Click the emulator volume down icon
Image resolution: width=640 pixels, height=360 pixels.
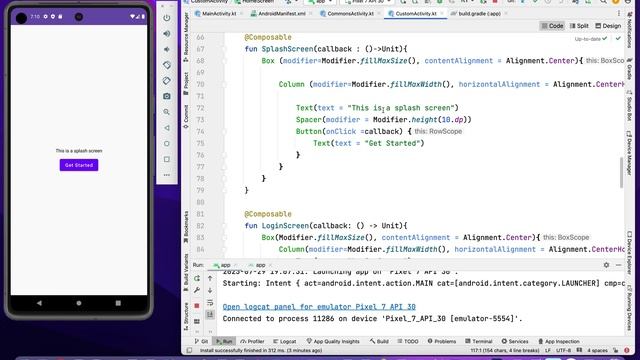point(167,49)
